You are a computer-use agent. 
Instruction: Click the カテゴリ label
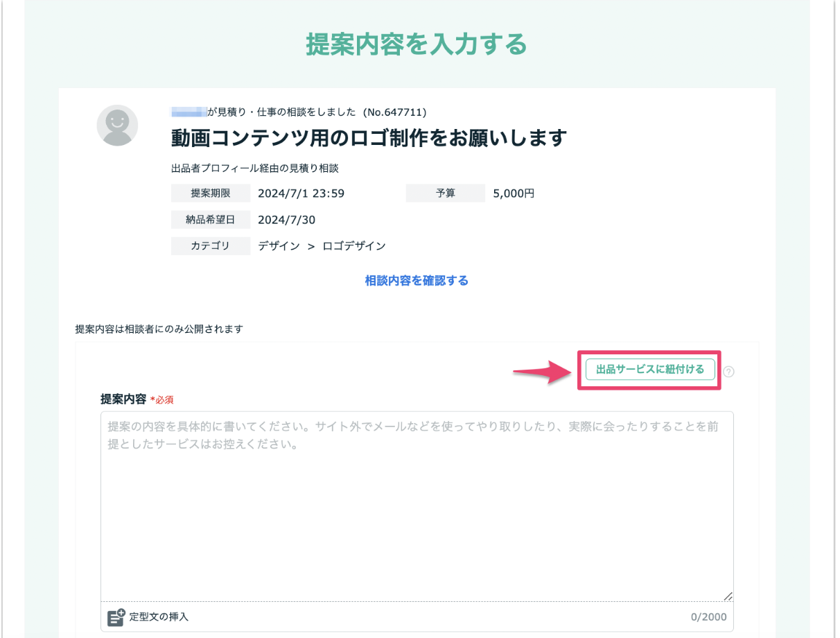(x=211, y=245)
